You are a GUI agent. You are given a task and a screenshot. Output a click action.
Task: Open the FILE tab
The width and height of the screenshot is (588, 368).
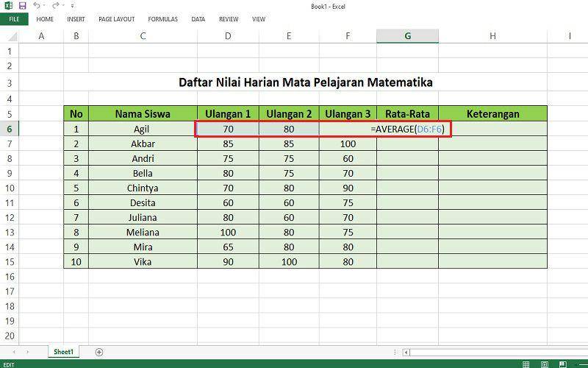(x=14, y=19)
